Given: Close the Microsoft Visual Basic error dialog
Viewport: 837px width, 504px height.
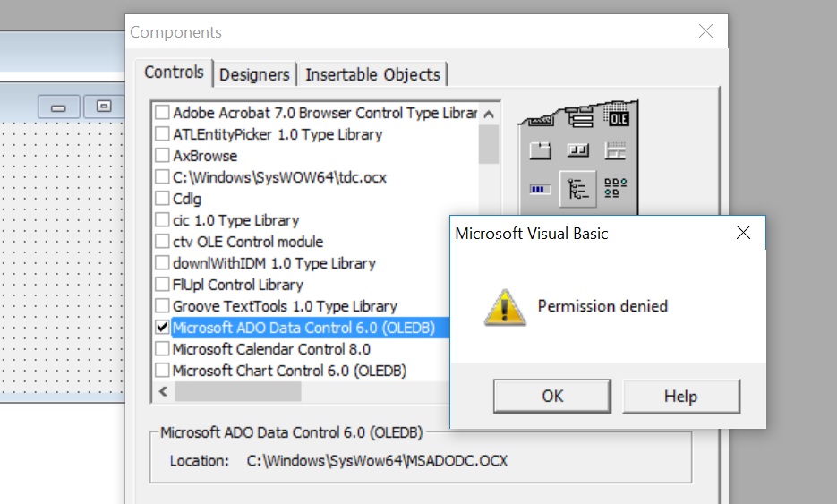Looking at the screenshot, I should [743, 233].
